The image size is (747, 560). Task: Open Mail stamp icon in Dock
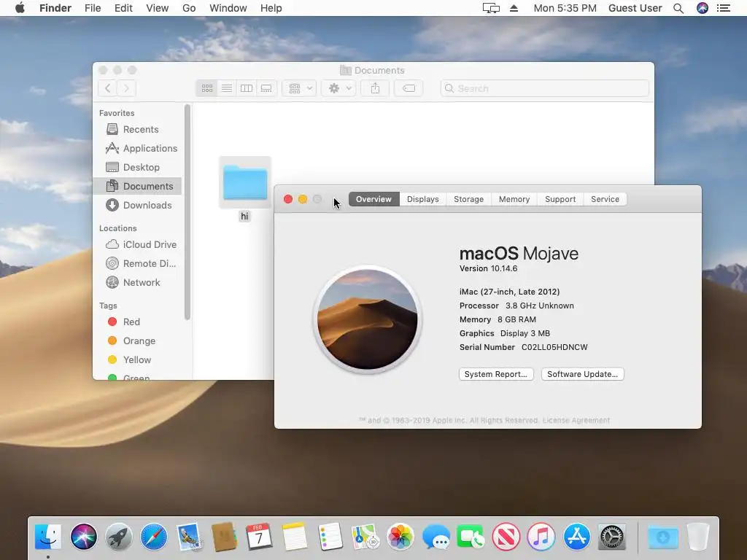(x=189, y=537)
